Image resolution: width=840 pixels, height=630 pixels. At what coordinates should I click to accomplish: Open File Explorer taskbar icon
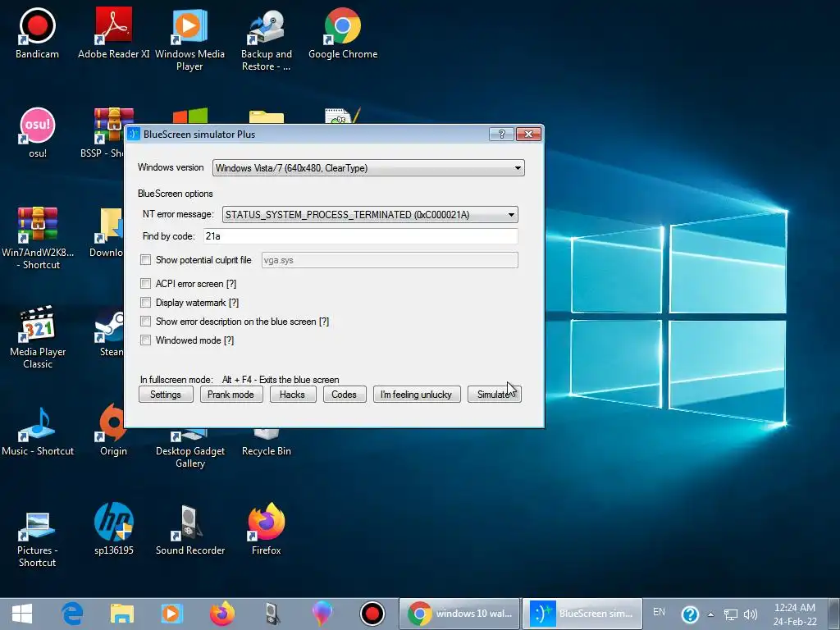tap(122, 614)
